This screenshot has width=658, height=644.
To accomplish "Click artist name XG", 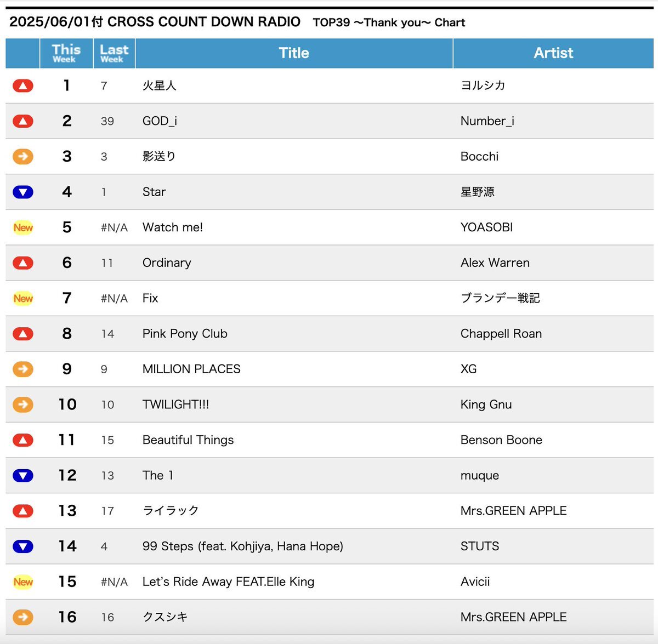I will tap(469, 369).
